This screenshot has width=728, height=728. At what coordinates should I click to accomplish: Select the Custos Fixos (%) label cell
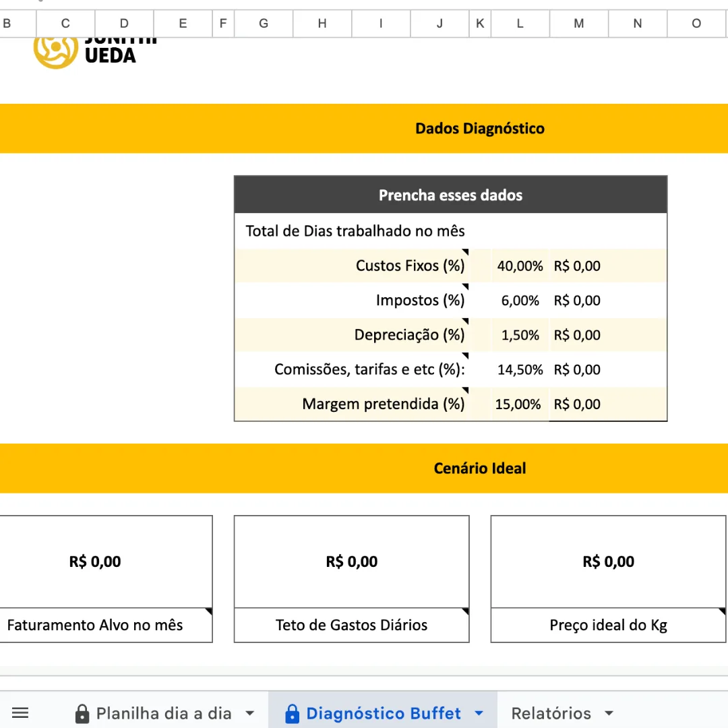pyautogui.click(x=351, y=266)
